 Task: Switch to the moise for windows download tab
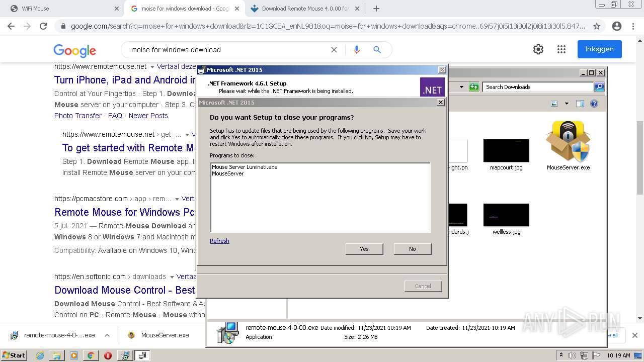(185, 9)
